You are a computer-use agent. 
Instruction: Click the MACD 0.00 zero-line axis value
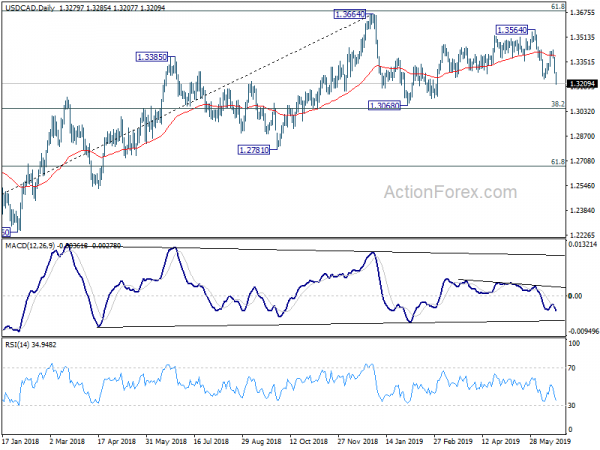[x=575, y=296]
